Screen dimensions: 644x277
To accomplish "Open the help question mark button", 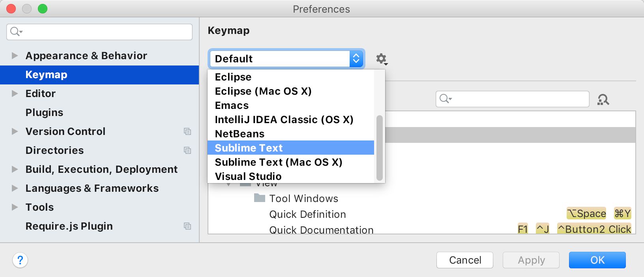I will (20, 260).
